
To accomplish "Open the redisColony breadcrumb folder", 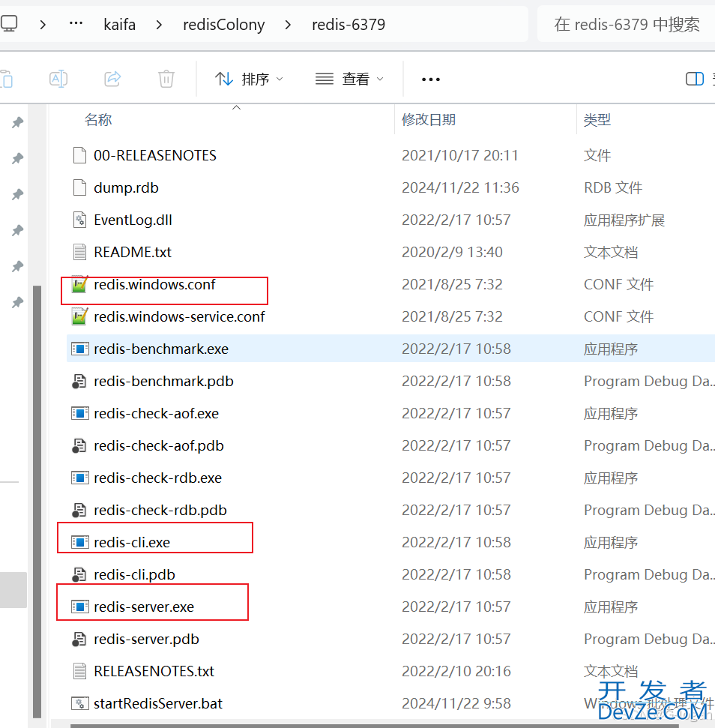I will point(223,24).
